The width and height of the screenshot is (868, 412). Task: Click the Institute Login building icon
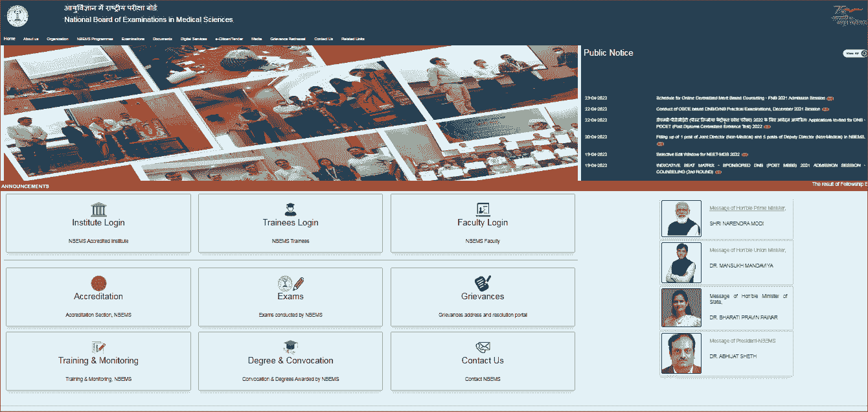coord(98,209)
